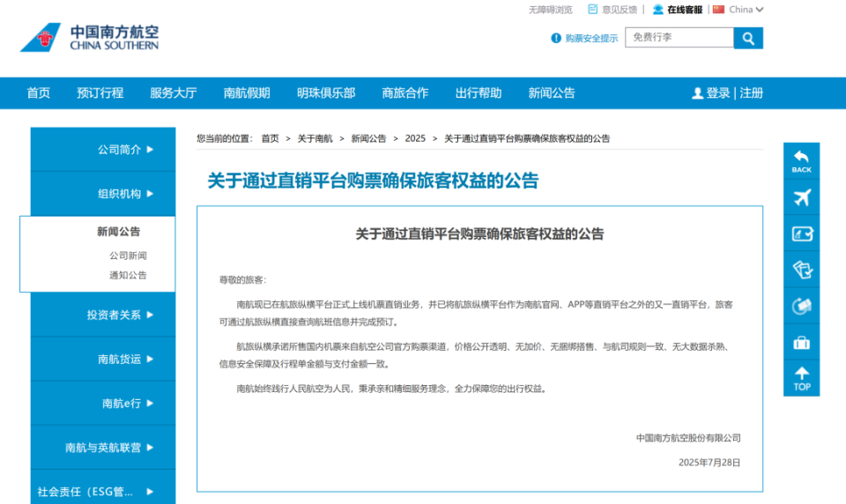Image resolution: width=846 pixels, height=504 pixels.
Task: Expand the 公司简介 sidebar section
Action: point(103,150)
